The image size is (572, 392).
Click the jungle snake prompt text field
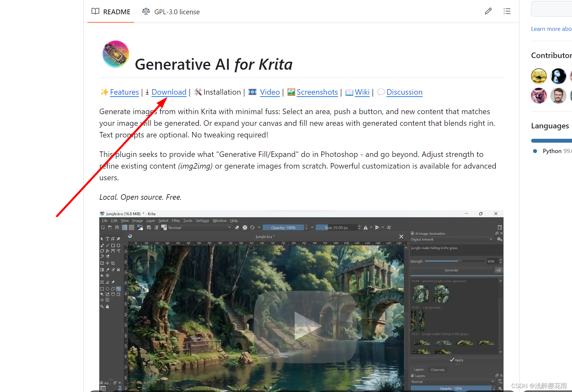coord(456,250)
